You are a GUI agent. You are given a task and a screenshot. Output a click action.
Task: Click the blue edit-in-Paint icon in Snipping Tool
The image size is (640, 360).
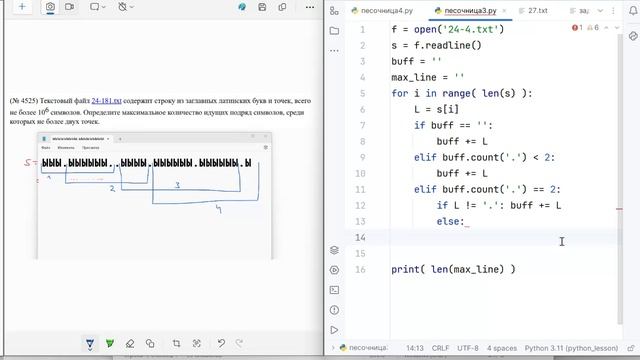pyautogui.click(x=242, y=7)
